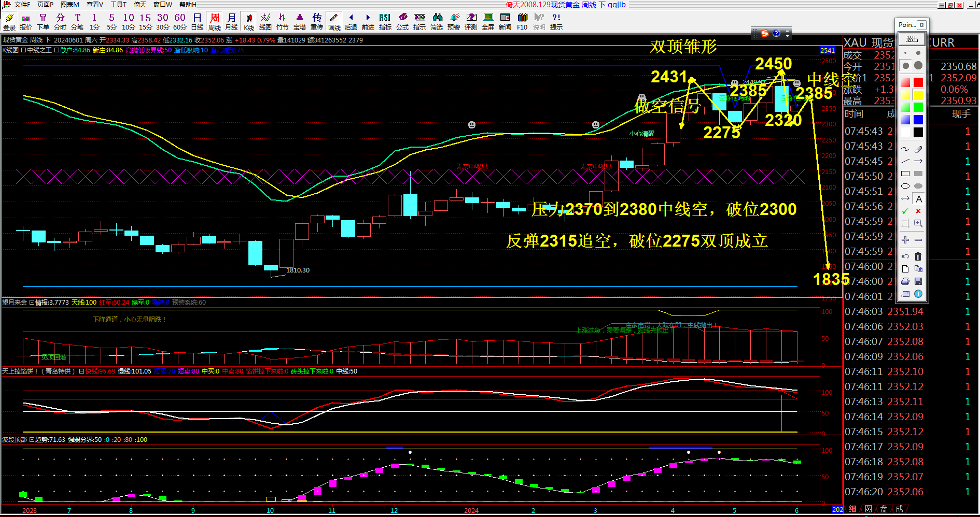Image resolution: width=980 pixels, height=517 pixels.
Task: Collapse the 望月来金 indicator panel toggle
Action: point(31,303)
